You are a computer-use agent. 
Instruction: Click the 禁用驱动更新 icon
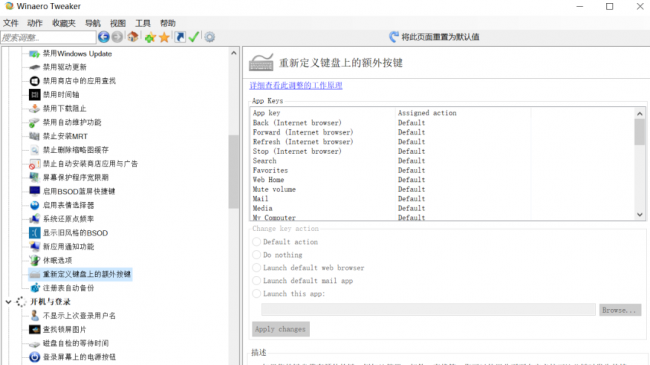tap(34, 67)
